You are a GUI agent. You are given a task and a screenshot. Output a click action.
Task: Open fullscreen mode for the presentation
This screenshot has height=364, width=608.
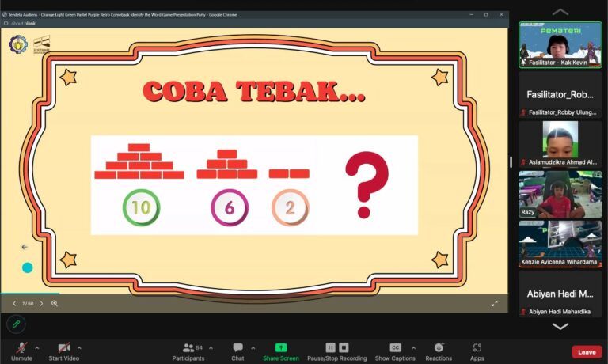495,303
